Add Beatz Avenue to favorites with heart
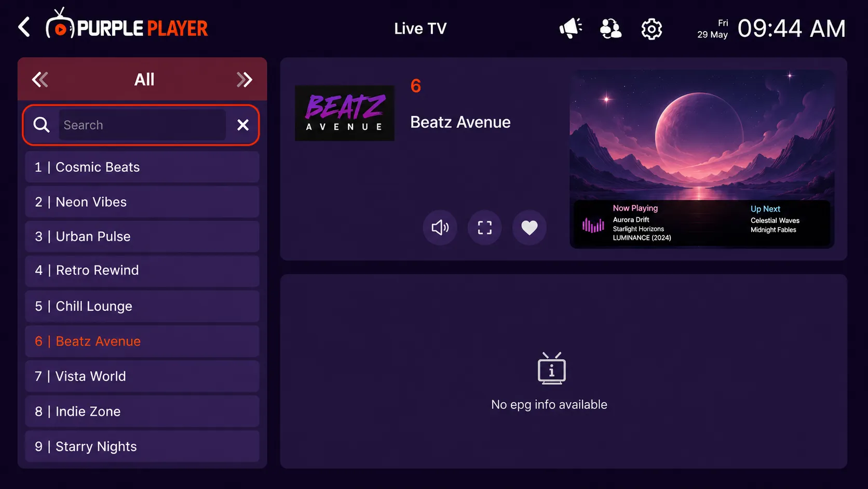This screenshot has width=868, height=489. click(x=530, y=228)
